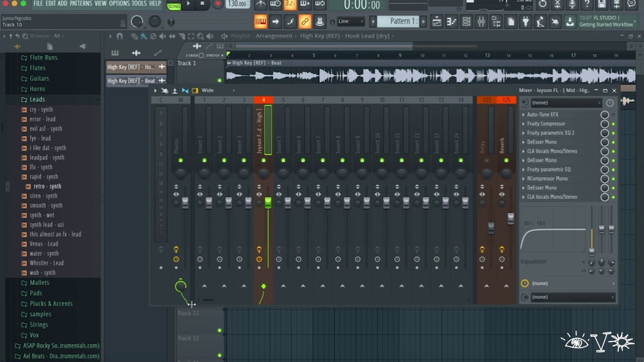Open the FILE menu
The width and height of the screenshot is (644, 362).
[38, 4]
